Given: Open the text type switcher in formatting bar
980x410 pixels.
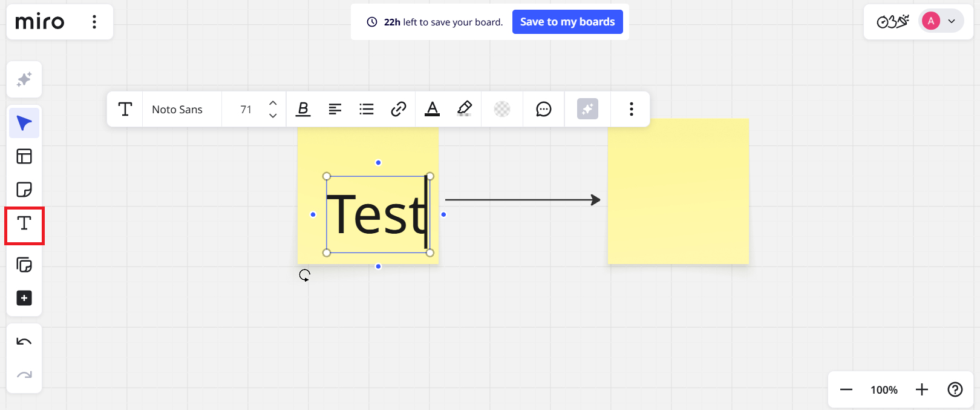Looking at the screenshot, I should 125,109.
